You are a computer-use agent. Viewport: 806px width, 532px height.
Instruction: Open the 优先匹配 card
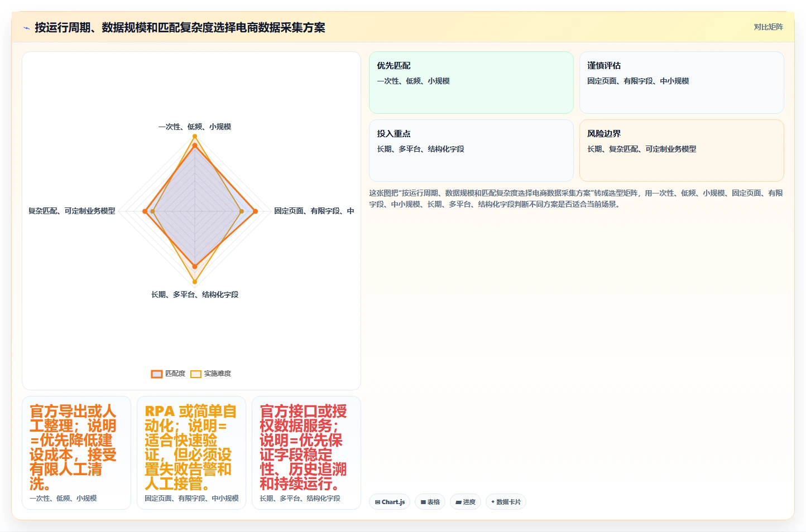(471, 83)
